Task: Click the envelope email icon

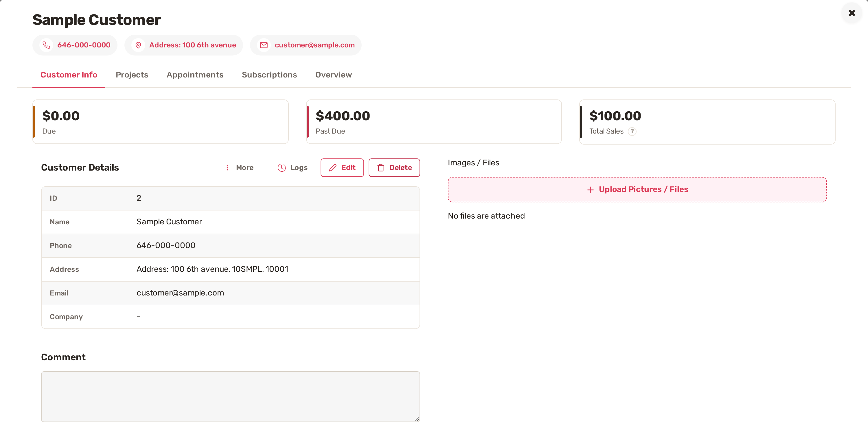Action: click(264, 45)
